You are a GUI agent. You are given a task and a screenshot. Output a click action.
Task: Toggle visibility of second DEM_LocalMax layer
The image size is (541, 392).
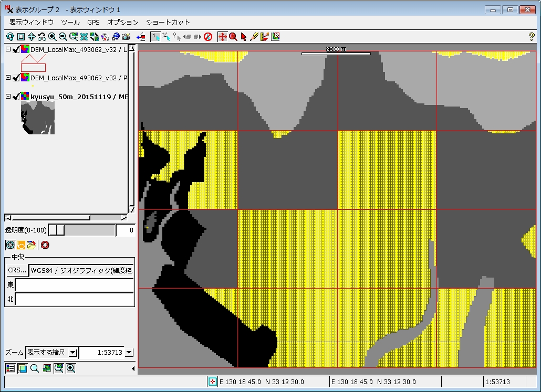[16, 78]
